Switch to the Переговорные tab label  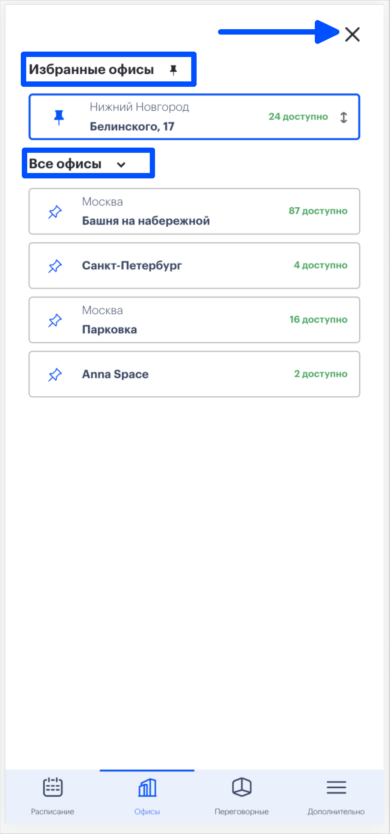(242, 812)
